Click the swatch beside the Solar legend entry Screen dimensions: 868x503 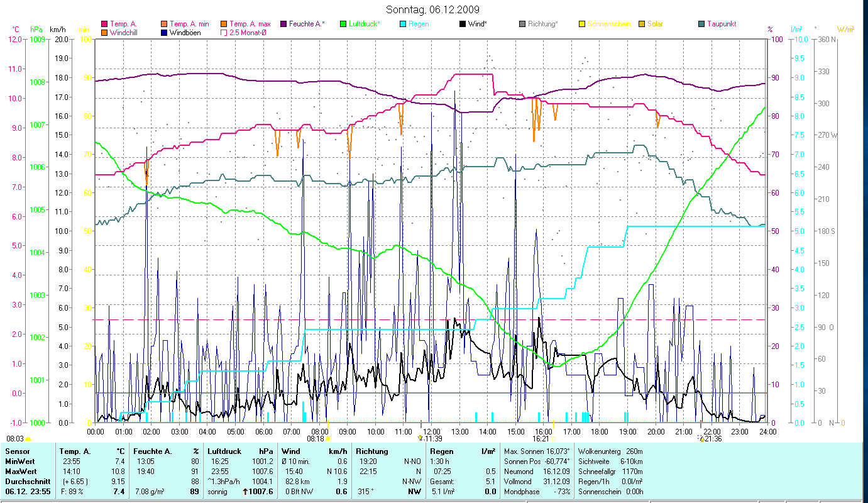(x=642, y=24)
